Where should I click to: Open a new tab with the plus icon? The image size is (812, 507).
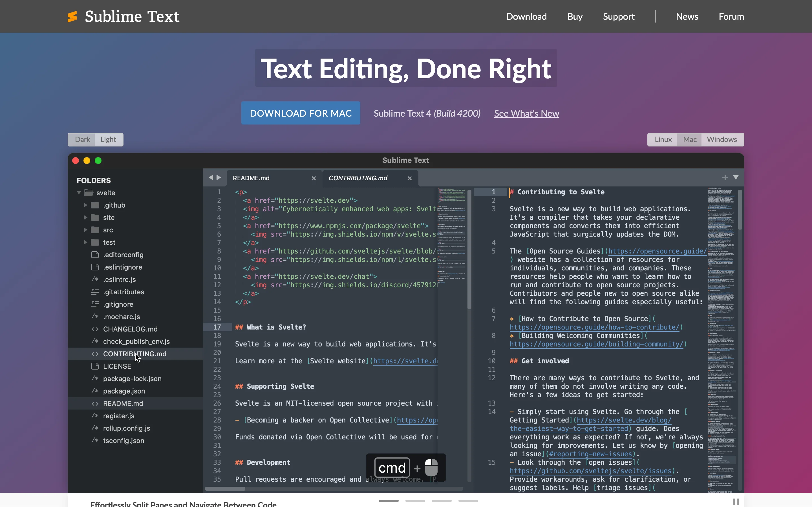pyautogui.click(x=725, y=177)
